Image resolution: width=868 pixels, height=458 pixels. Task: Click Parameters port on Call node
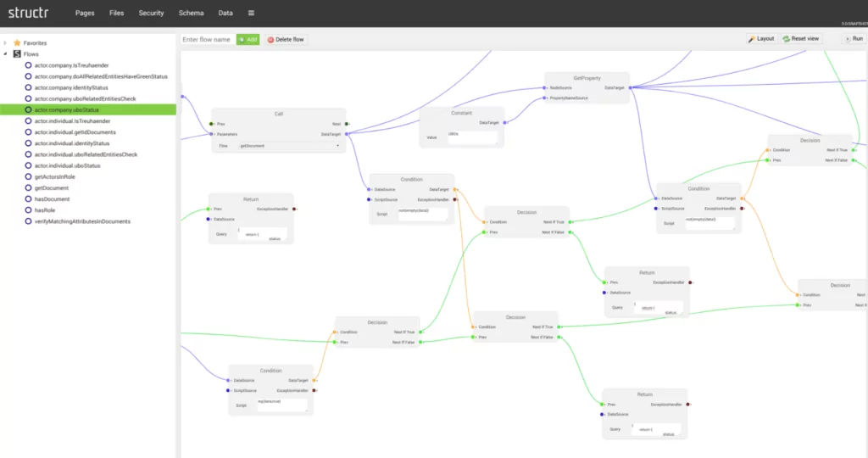(211, 134)
